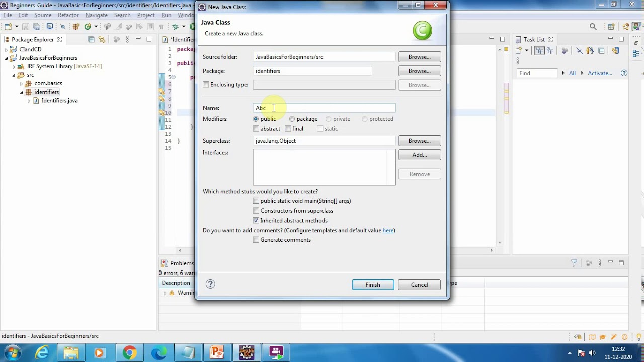Open the Source menu
644x362 pixels.
click(43, 15)
